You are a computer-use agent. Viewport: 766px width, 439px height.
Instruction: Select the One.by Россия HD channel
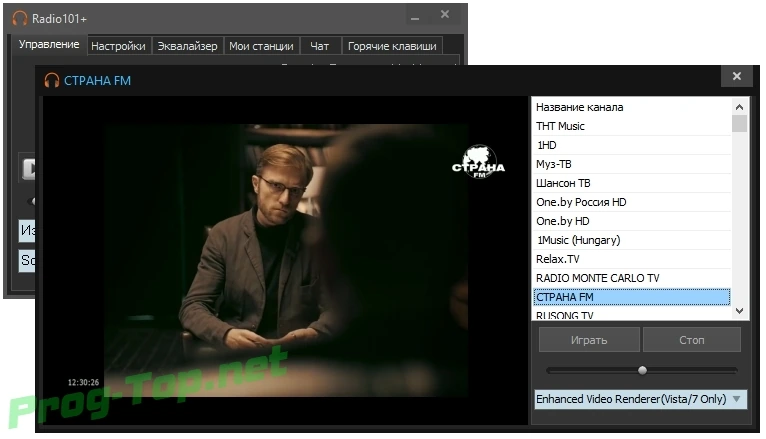pyautogui.click(x=632, y=202)
